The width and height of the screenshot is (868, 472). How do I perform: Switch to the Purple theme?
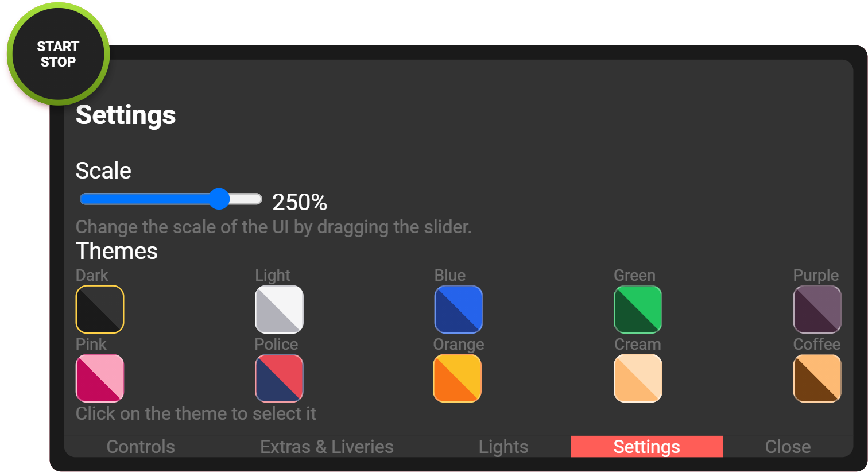(x=817, y=309)
